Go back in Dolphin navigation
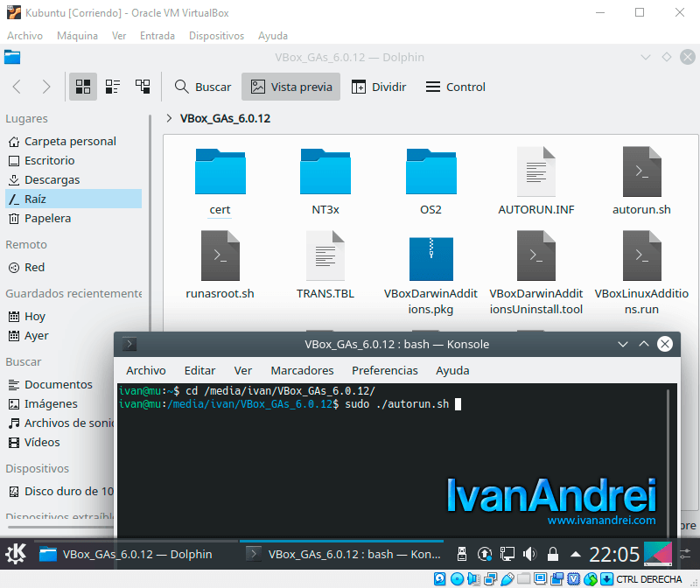700x588 pixels. (x=17, y=87)
